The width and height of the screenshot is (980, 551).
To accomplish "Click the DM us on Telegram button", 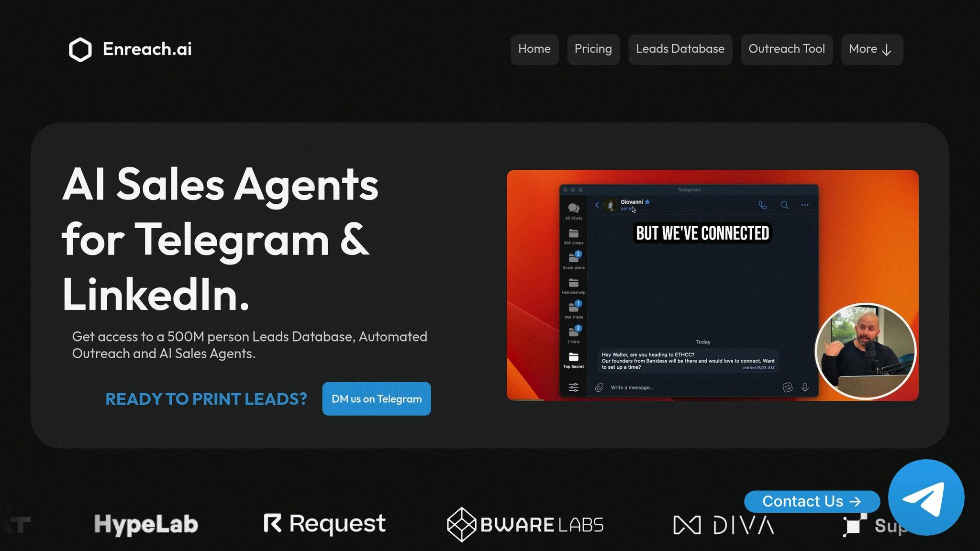I will (x=377, y=399).
